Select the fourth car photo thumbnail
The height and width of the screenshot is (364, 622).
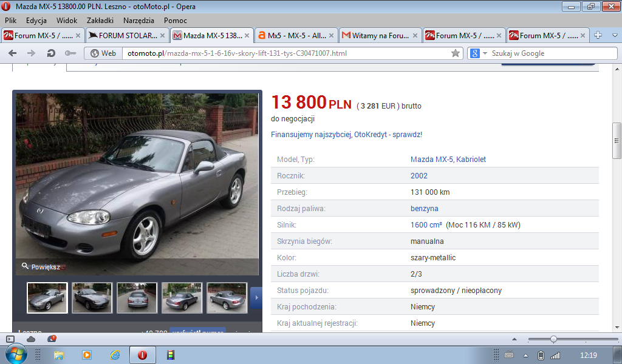click(182, 298)
